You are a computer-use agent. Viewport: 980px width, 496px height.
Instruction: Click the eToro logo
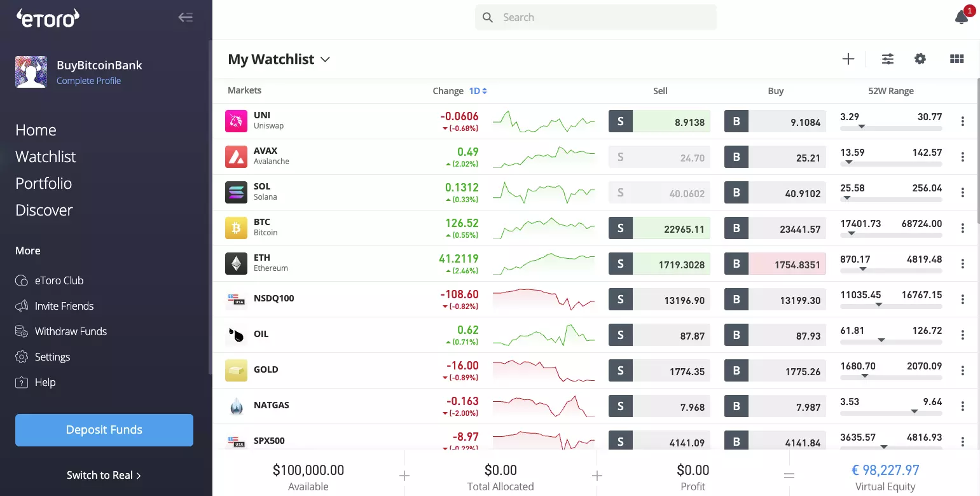48,18
